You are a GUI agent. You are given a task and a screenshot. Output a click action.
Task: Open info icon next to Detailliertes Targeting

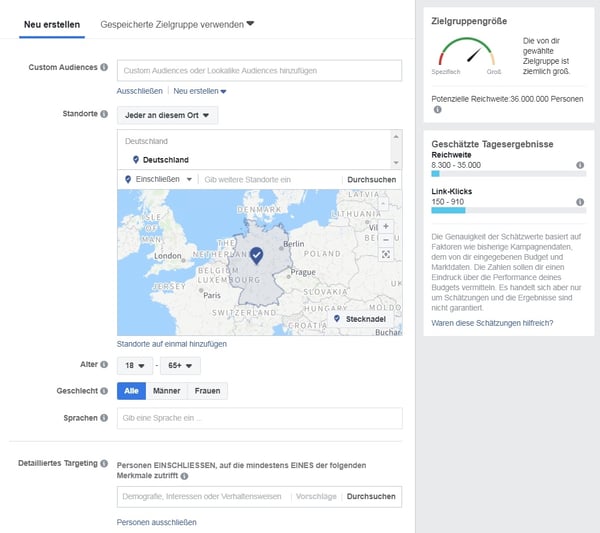104,463
